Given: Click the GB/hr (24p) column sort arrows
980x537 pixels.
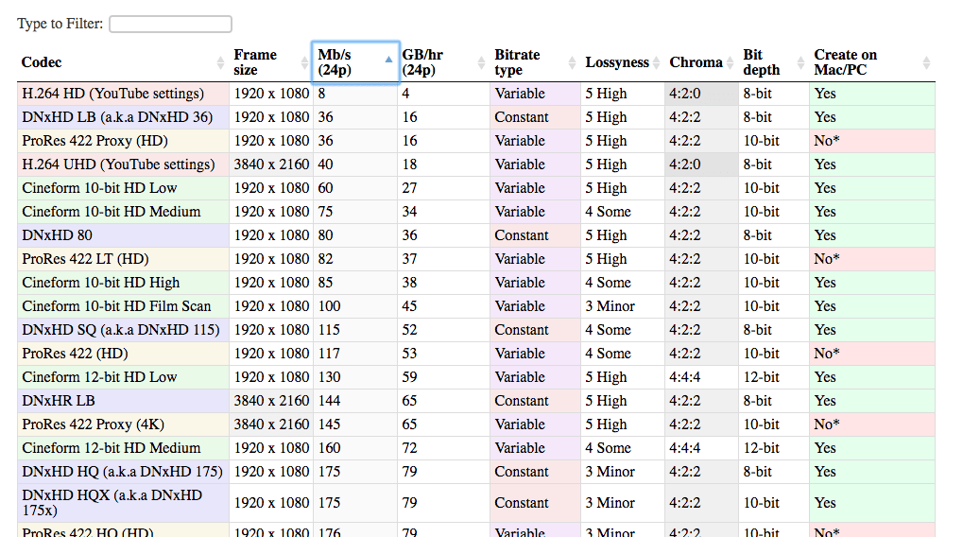Looking at the screenshot, I should pos(482,62).
